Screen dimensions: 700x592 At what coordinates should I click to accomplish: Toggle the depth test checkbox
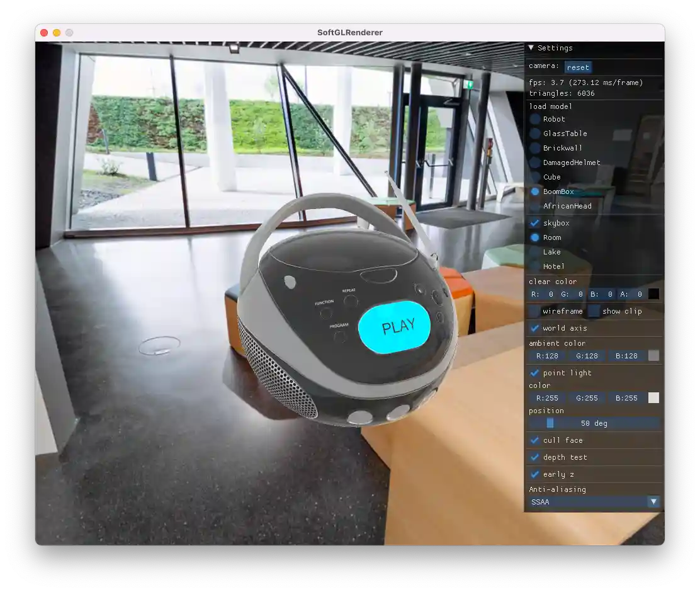click(x=534, y=457)
